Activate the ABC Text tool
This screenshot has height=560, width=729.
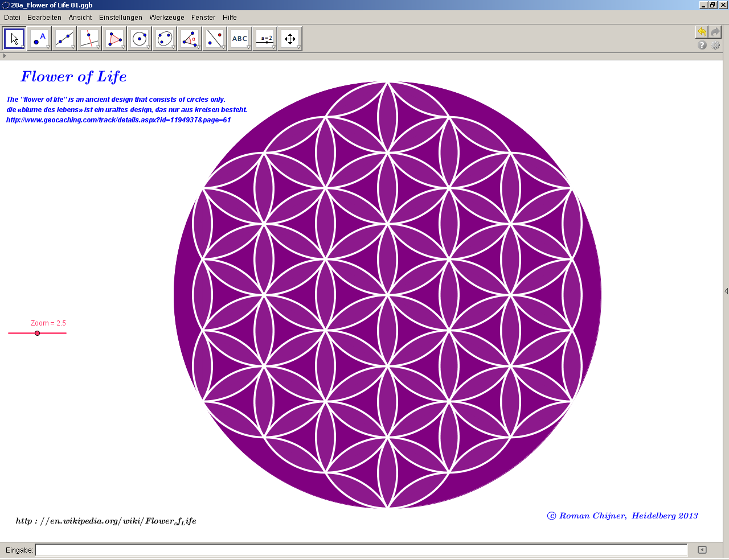(240, 39)
